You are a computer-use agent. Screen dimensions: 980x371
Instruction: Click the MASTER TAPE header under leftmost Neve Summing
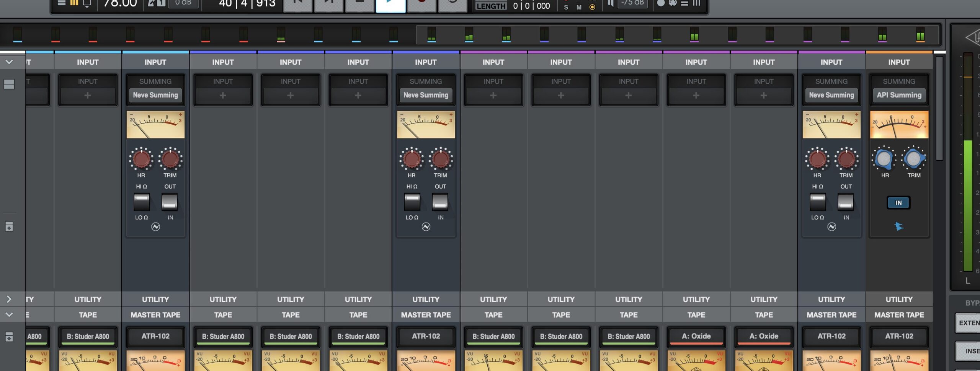155,315
